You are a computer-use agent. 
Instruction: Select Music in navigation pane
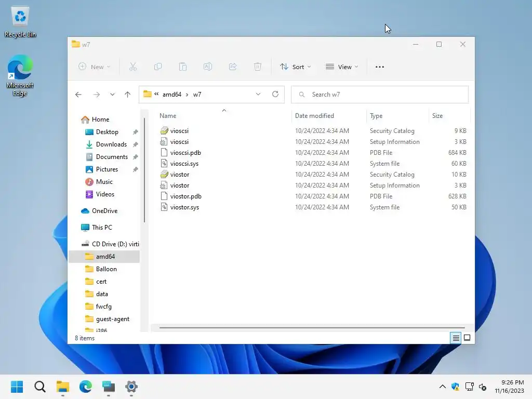pos(99,182)
